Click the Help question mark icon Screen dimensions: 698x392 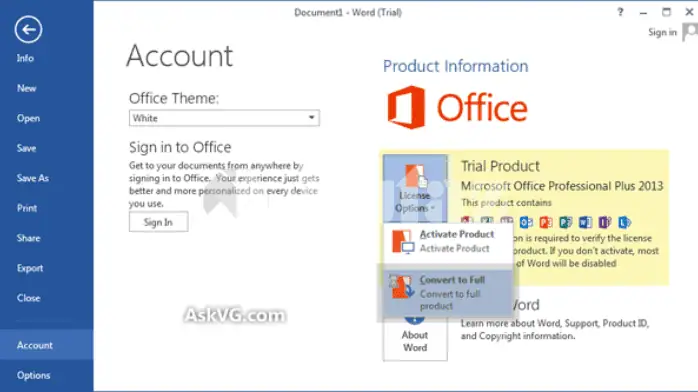[x=620, y=12]
